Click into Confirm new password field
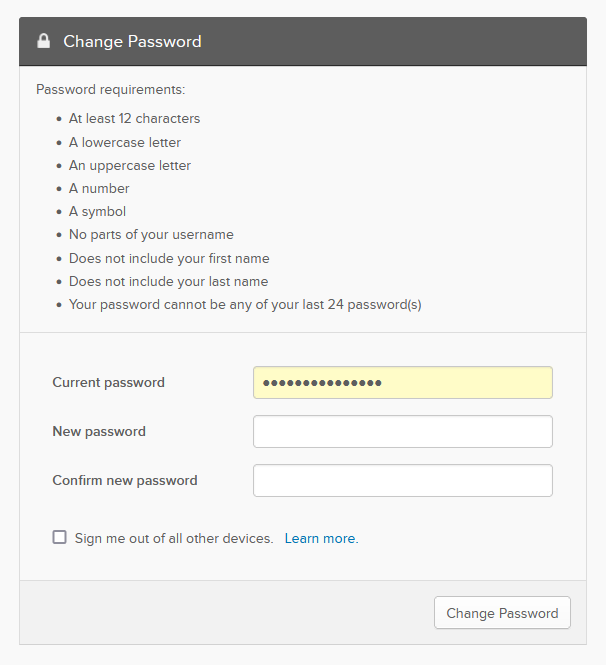 point(403,481)
